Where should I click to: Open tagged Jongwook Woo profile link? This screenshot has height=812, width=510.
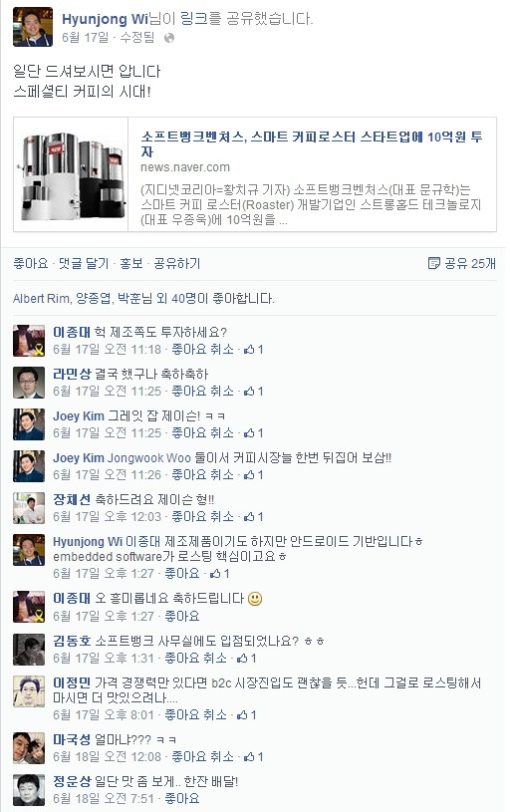point(149,458)
